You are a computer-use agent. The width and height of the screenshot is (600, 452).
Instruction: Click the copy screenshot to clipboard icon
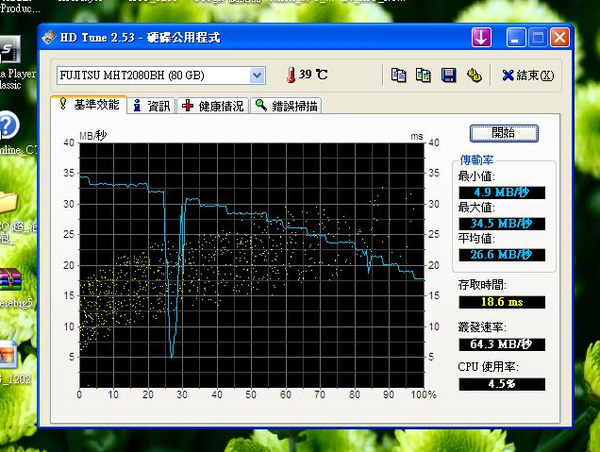(423, 75)
